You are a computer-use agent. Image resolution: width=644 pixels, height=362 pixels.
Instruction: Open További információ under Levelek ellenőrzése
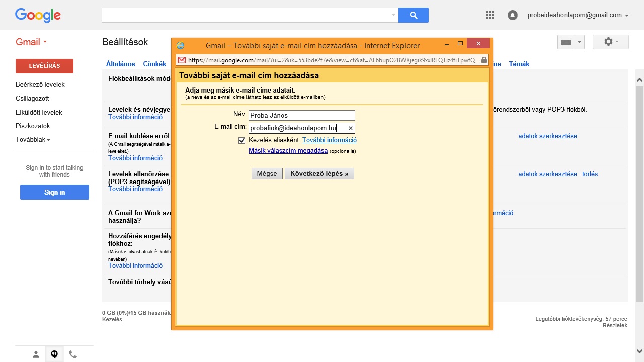click(x=135, y=189)
